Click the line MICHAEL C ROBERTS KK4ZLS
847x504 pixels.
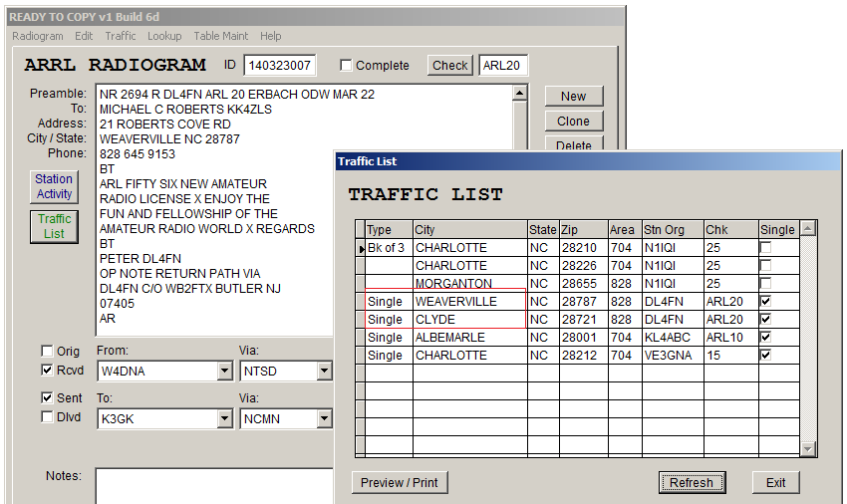(x=185, y=110)
